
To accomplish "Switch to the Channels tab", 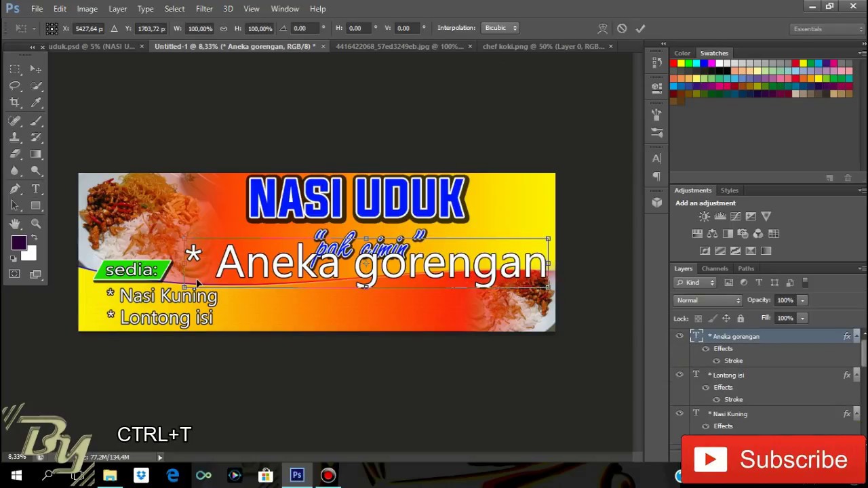I will (715, 268).
